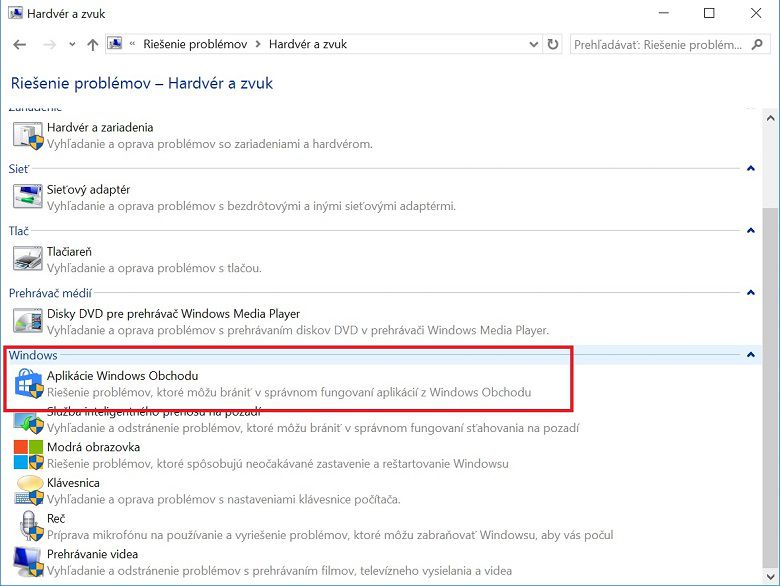Open Hardvér a zariadenia troubleshooter
Image resolution: width=781 pixels, height=586 pixels.
(100, 127)
